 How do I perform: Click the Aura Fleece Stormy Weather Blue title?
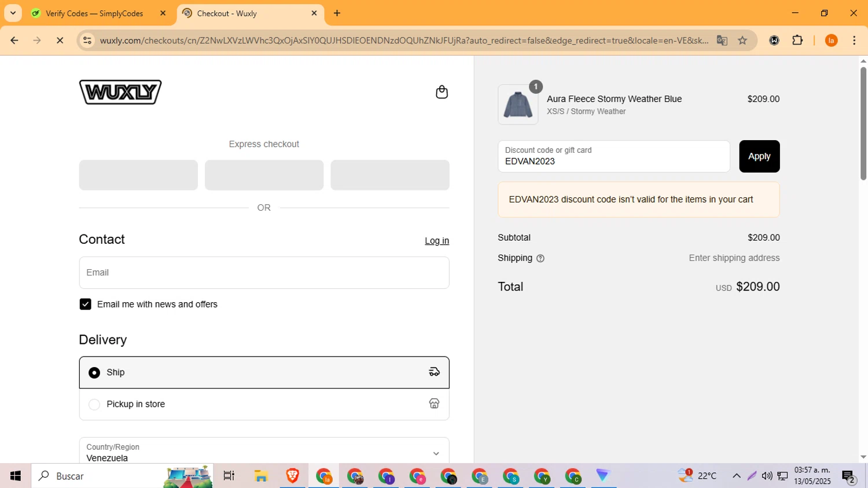coord(614,99)
